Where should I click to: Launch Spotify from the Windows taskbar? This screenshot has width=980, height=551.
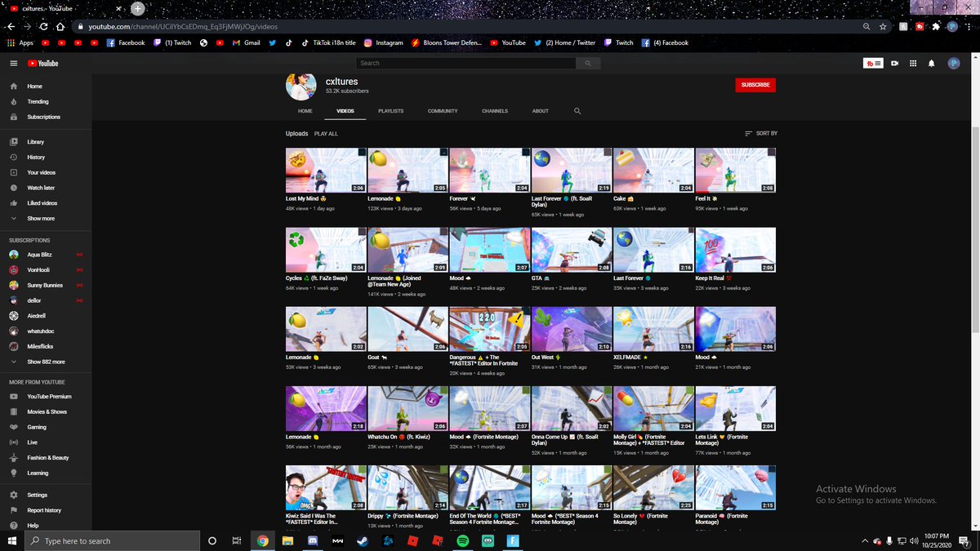coord(462,540)
